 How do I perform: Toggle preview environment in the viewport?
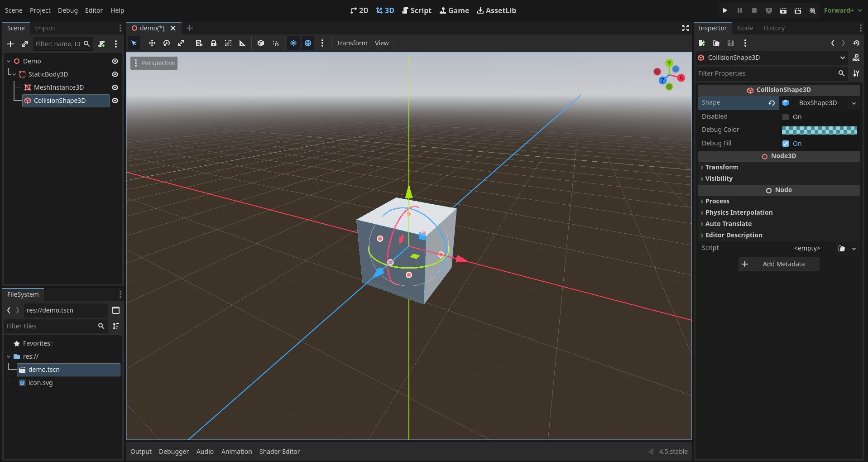[x=308, y=43]
